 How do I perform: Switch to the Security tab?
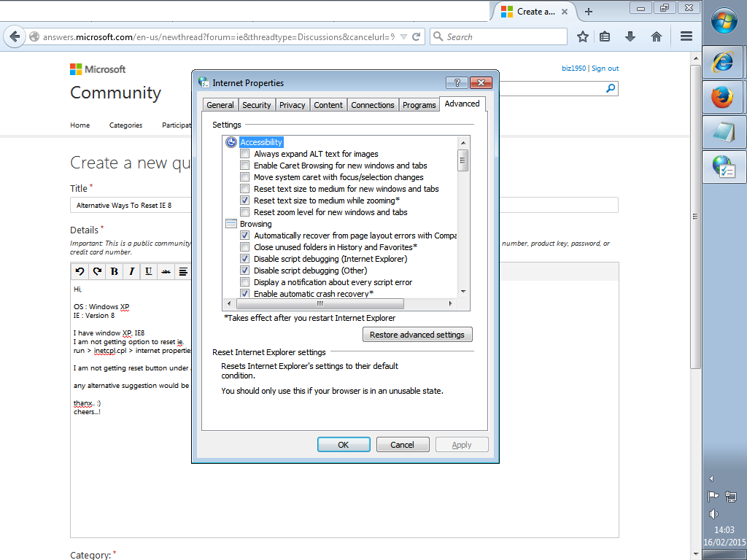pyautogui.click(x=256, y=105)
